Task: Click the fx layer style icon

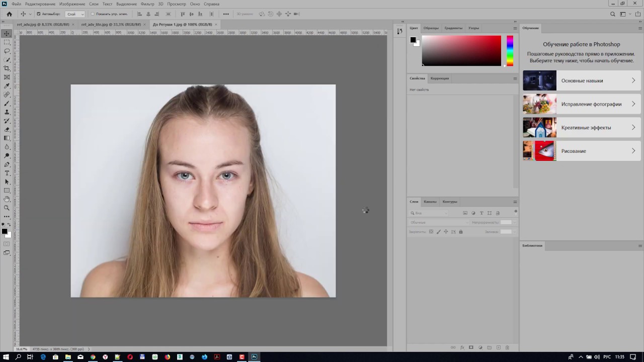Action: (x=462, y=347)
